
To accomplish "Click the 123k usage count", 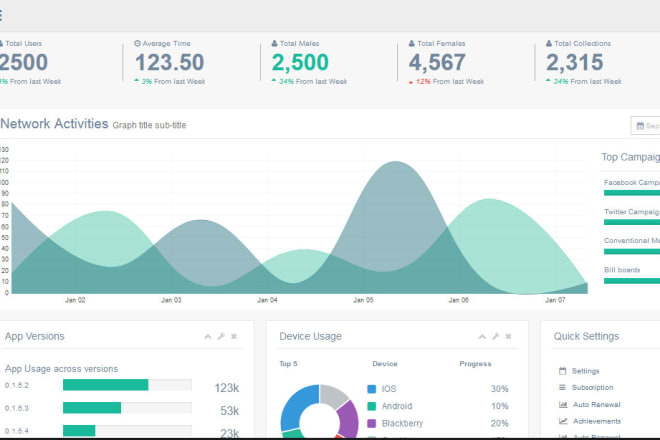I will (226, 388).
